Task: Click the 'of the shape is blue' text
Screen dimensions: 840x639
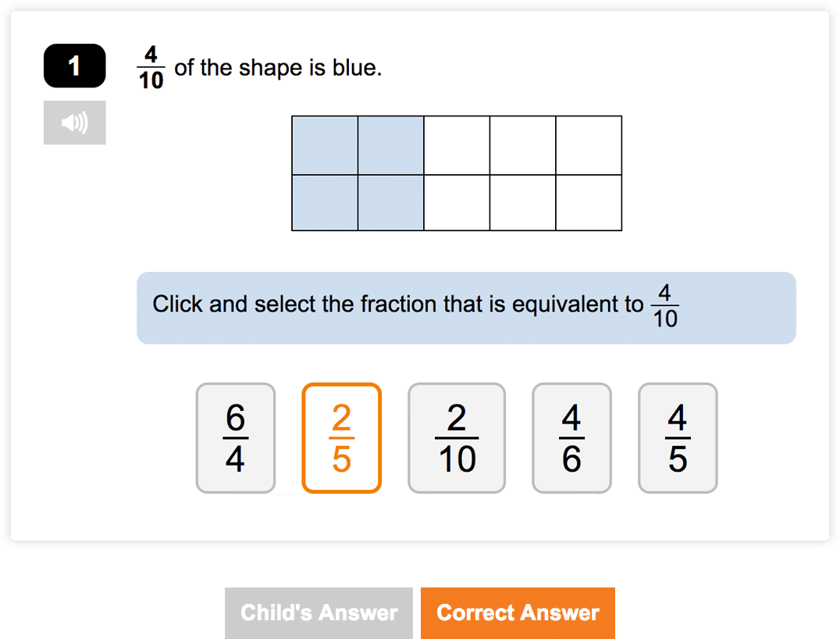Action: tap(278, 68)
